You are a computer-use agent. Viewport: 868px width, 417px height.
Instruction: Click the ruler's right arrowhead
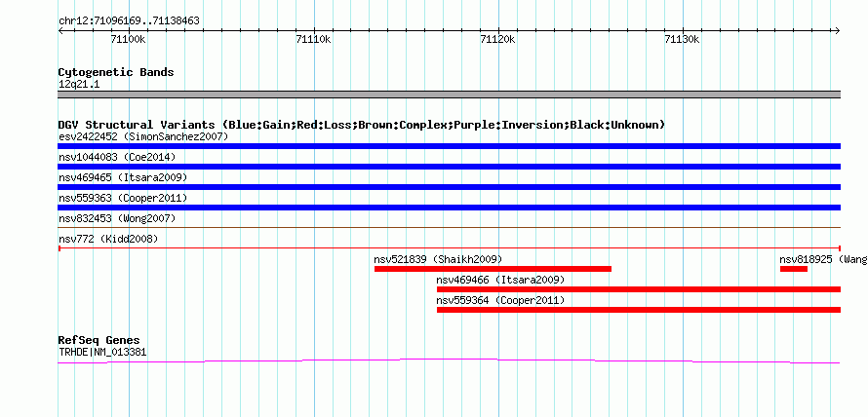[x=838, y=30]
